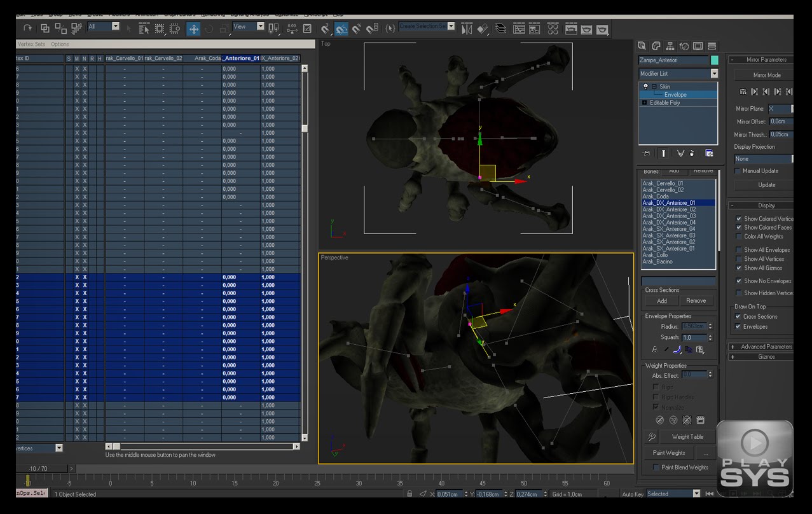Activate the Select Object arrow tool
This screenshot has height=514, width=812.
point(128,28)
